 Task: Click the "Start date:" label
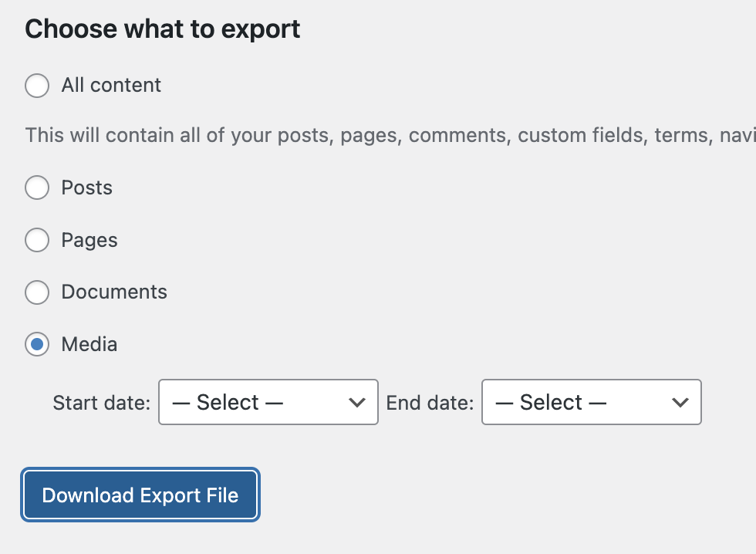tap(100, 402)
